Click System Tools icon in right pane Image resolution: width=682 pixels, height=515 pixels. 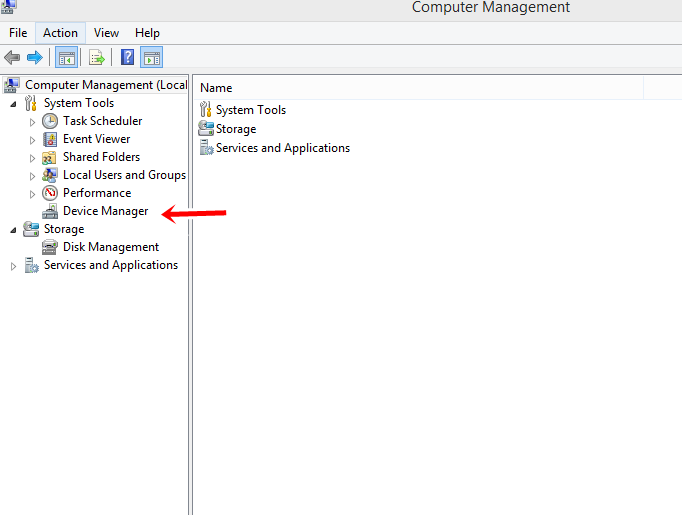[206, 110]
